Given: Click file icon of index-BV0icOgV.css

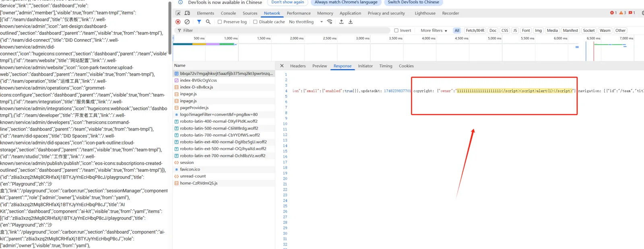Looking at the screenshot, I should point(176,80).
